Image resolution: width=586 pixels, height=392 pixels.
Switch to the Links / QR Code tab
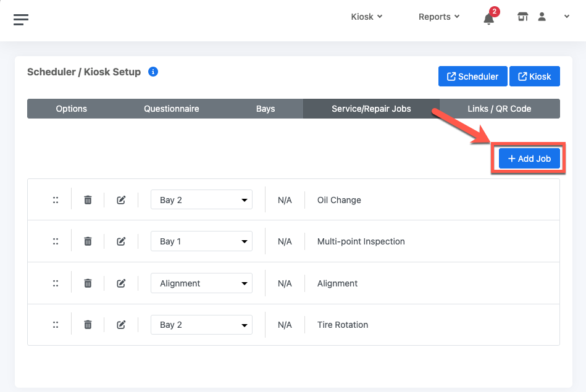click(499, 109)
